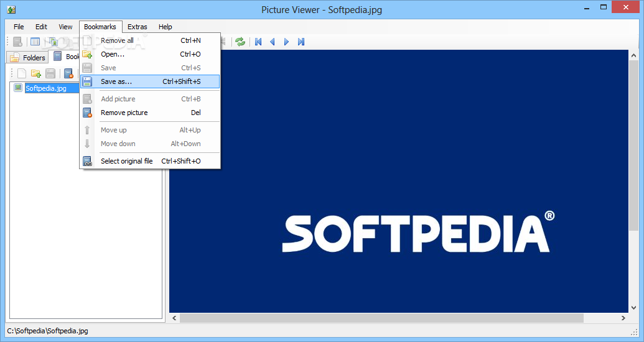Viewport: 644px width, 342px height.
Task: Choose Save as... menu entry
Action: (150, 81)
